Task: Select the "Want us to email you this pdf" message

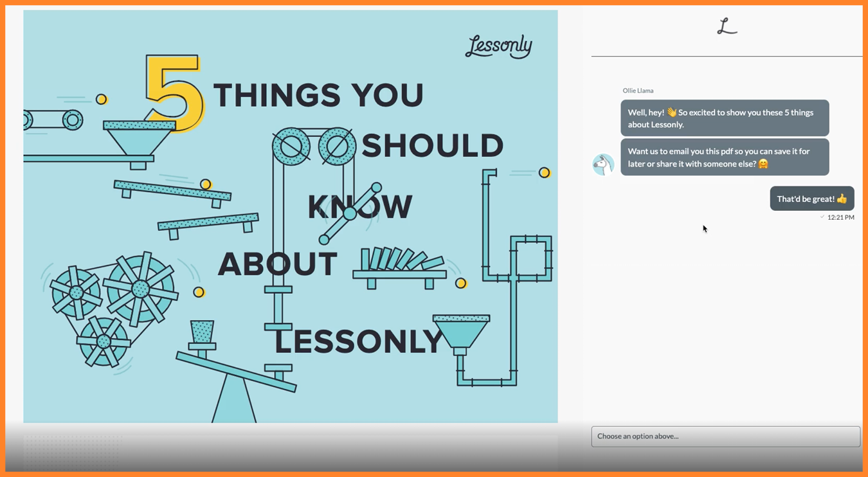Action: tap(725, 157)
